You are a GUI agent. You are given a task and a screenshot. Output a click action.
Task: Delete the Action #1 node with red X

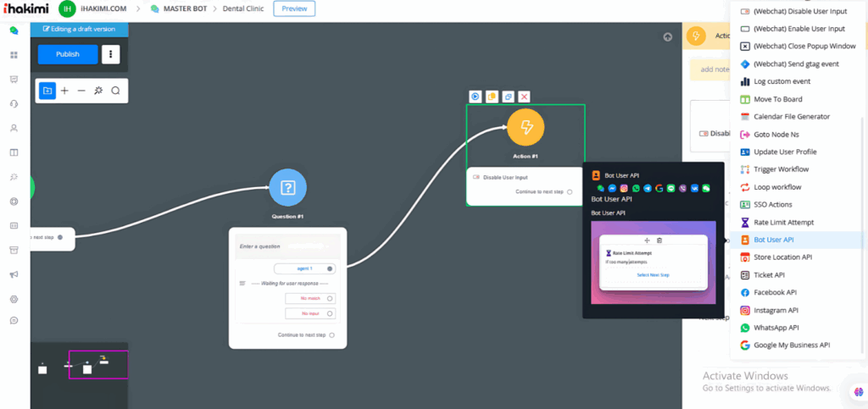coord(525,97)
